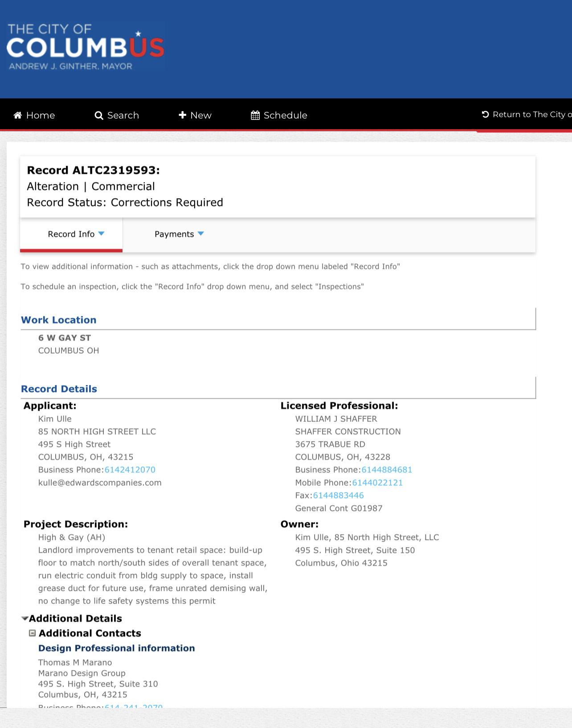Click 85 NORTH HIGH STREET LLC text
The height and width of the screenshot is (728, 572).
pyautogui.click(x=97, y=431)
